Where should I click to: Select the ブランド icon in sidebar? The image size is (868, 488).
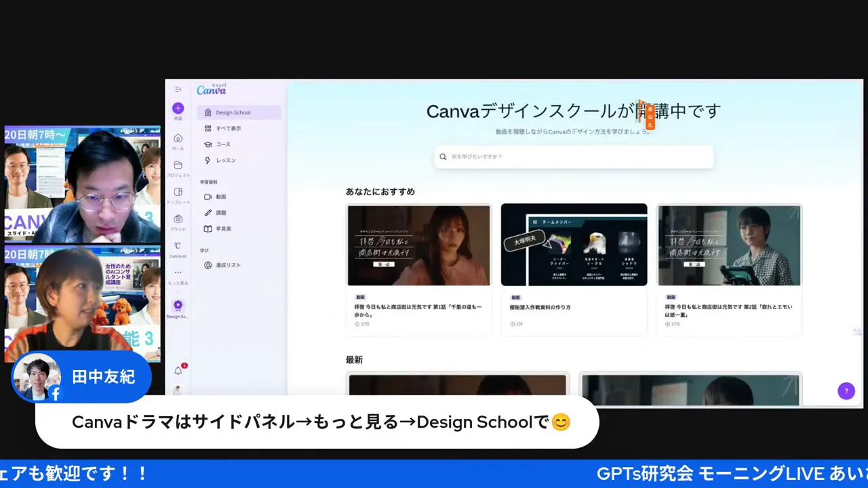point(178,219)
